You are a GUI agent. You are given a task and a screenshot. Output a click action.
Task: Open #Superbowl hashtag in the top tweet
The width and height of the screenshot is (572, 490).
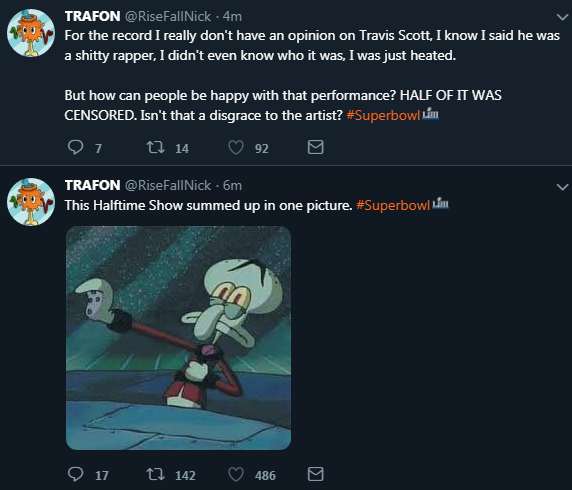click(383, 115)
